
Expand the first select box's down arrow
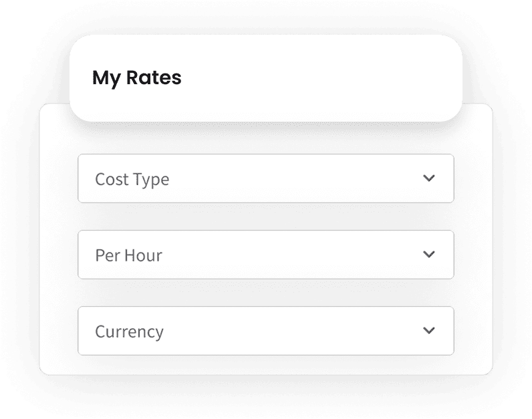[429, 178]
